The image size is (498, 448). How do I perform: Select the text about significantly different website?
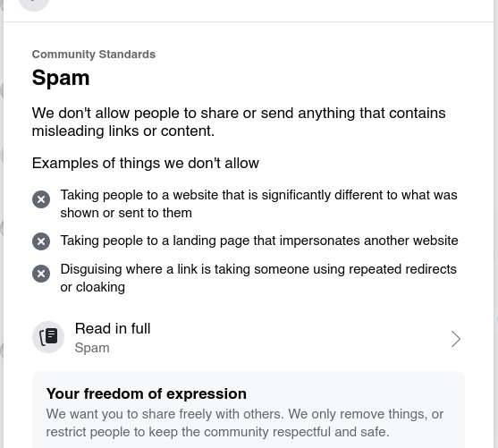[x=259, y=204]
